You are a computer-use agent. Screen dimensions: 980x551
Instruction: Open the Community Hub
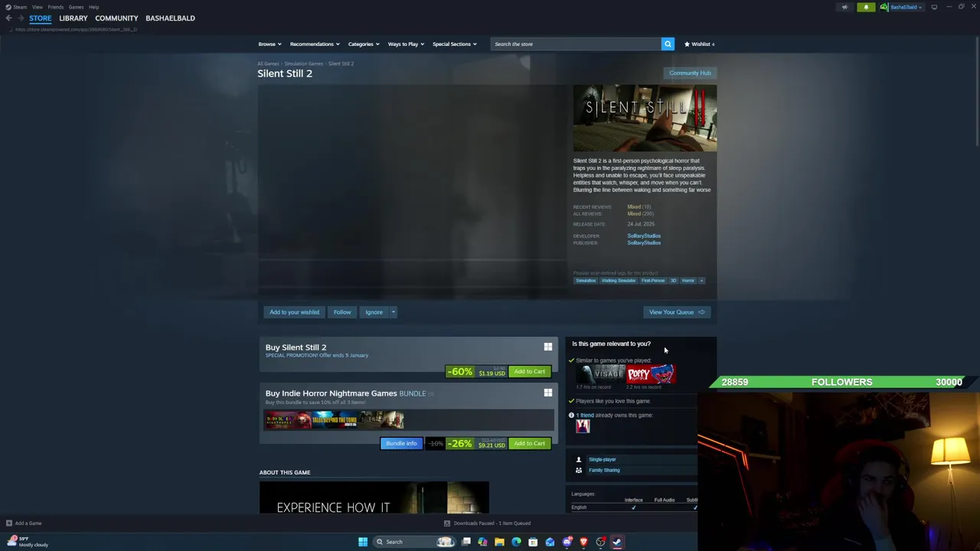(x=690, y=73)
